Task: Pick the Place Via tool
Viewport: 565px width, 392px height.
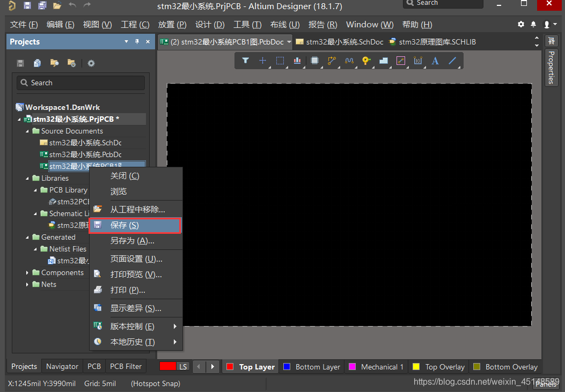Action: tap(366, 61)
